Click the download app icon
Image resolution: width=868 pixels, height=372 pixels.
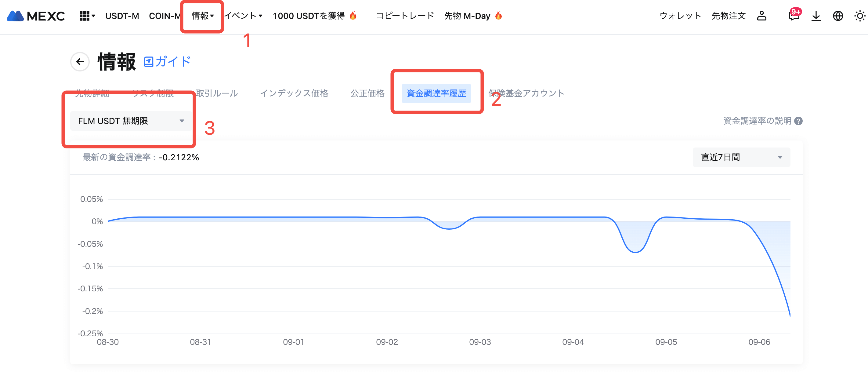pyautogui.click(x=816, y=16)
